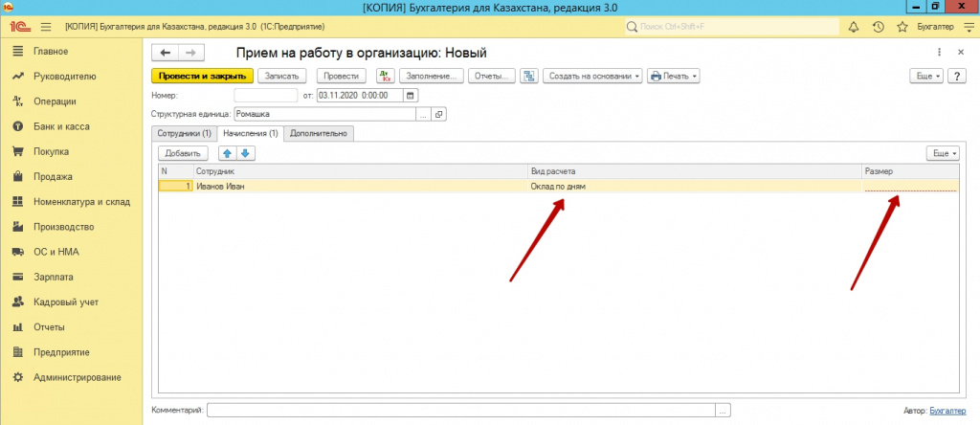The image size is (980, 425).
Task: Open the Ромашка organization card icon
Action: tap(438, 114)
